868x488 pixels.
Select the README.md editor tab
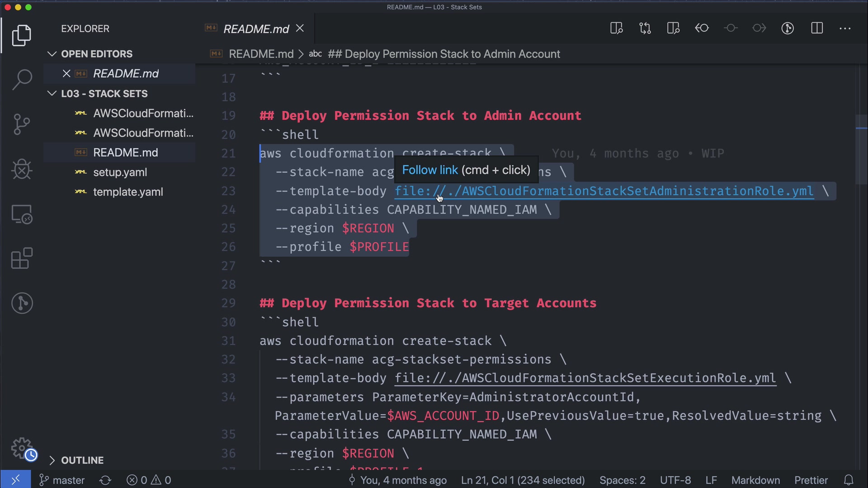[256, 29]
